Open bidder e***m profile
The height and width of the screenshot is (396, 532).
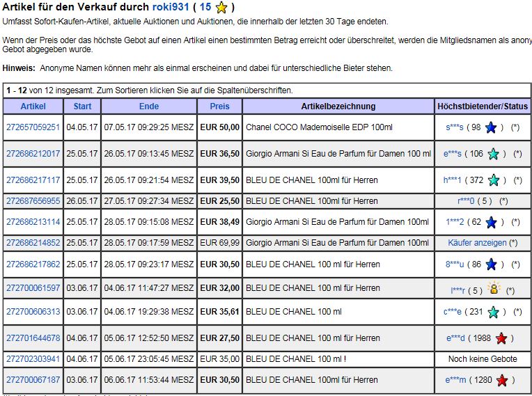[x=455, y=380]
